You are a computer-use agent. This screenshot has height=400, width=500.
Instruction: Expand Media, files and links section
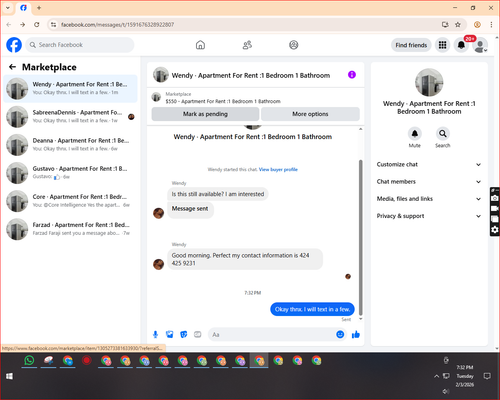pyautogui.click(x=429, y=199)
